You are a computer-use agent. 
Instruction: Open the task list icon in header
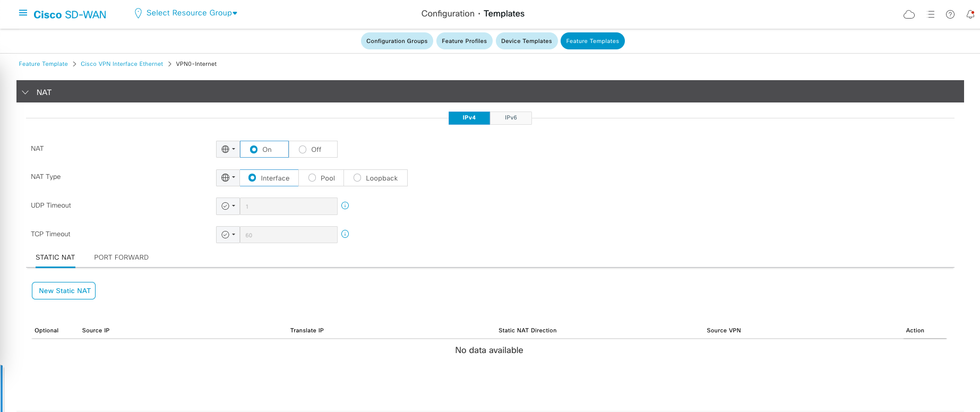point(931,14)
